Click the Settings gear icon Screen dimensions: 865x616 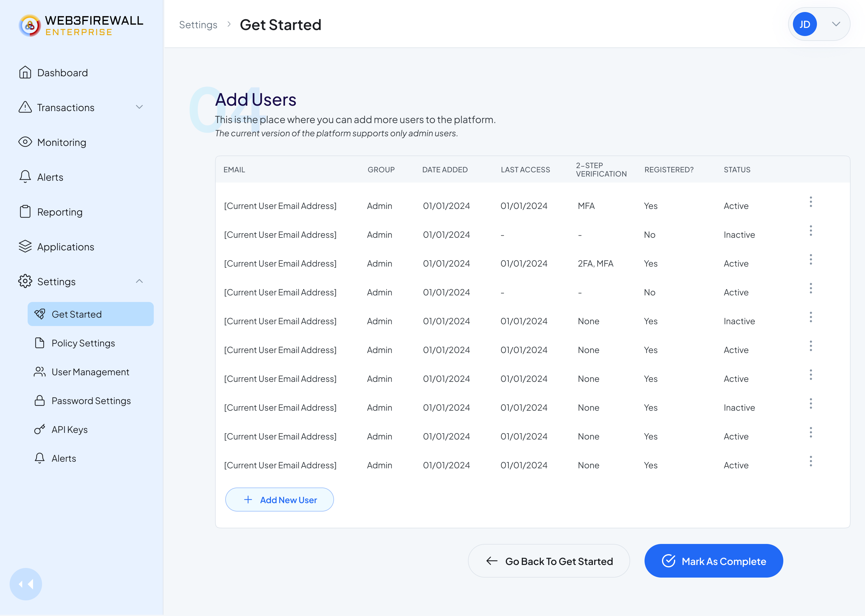25,282
